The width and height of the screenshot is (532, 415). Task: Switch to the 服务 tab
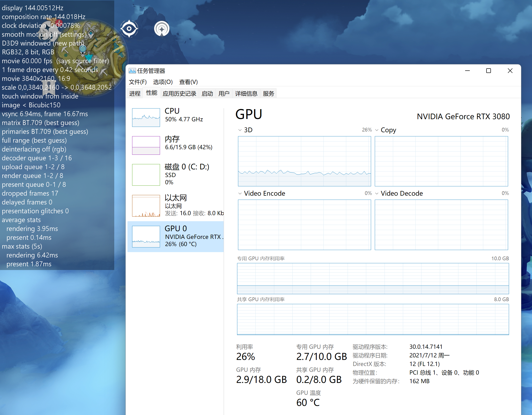click(268, 93)
